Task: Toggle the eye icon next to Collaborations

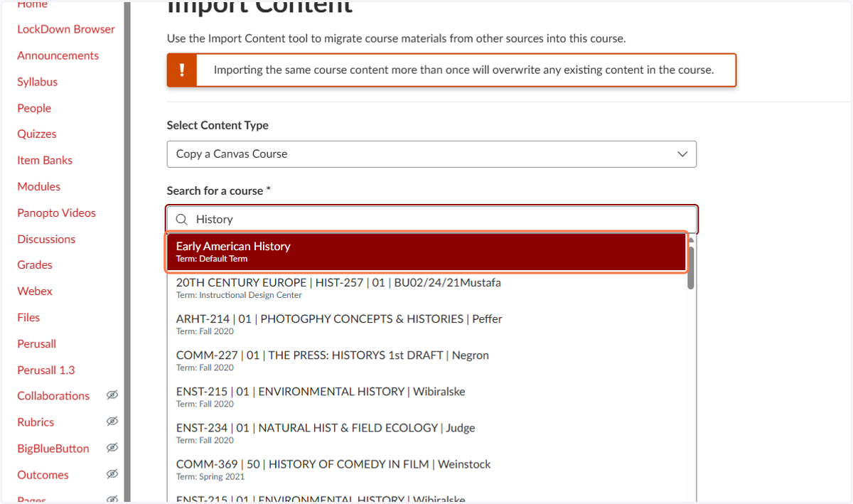Action: (112, 395)
